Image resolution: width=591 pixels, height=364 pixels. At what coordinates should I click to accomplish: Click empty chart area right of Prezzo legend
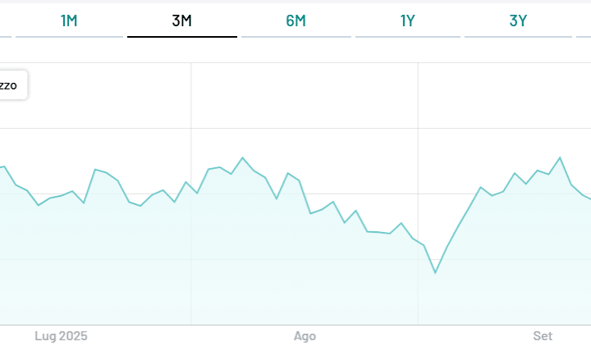click(107, 90)
